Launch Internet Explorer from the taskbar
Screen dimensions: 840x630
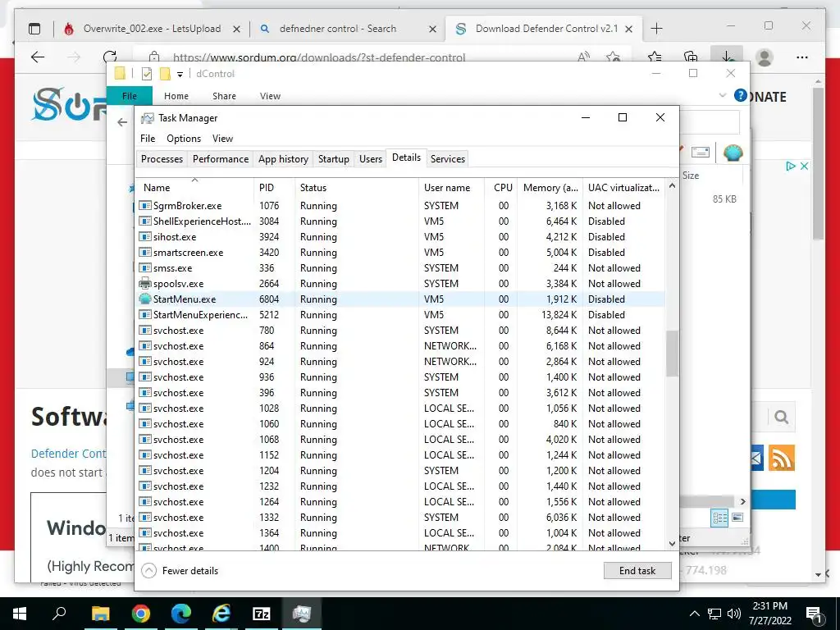pyautogui.click(x=221, y=614)
